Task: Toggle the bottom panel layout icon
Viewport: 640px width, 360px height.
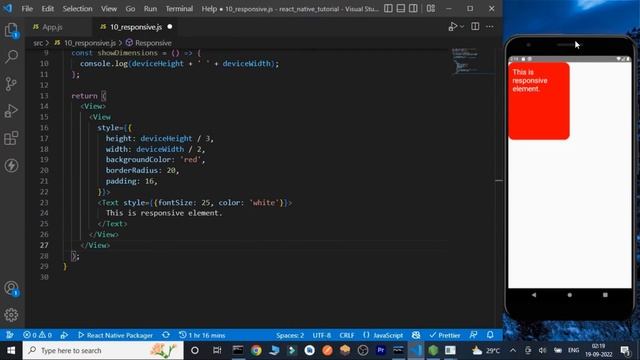Action: pos(401,8)
